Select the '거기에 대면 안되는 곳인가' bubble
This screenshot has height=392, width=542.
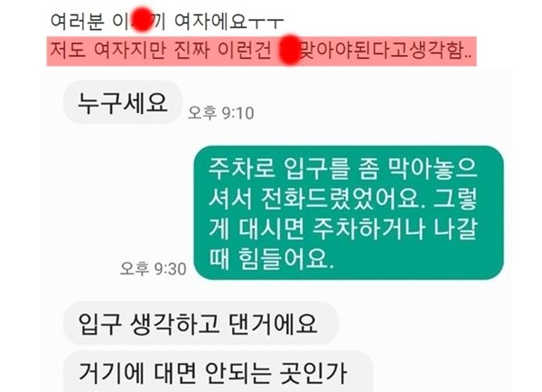click(218, 371)
